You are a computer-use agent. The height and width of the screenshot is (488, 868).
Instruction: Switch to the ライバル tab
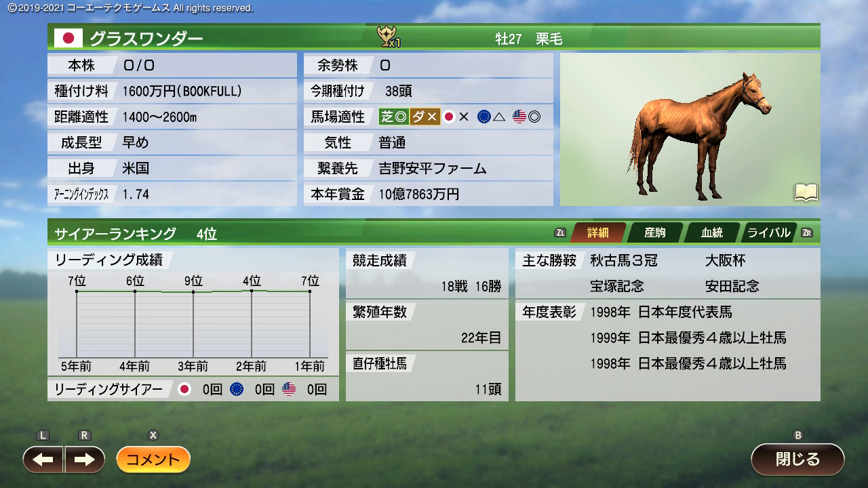coord(769,233)
